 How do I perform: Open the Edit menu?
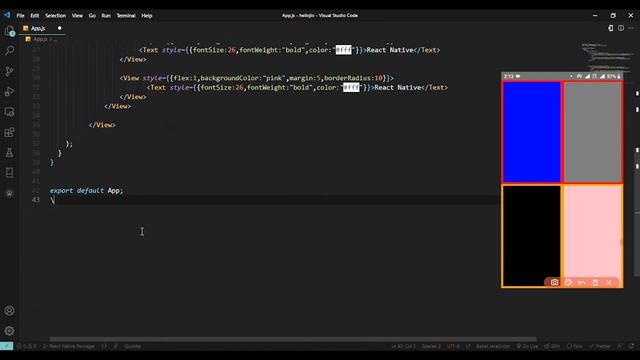click(x=35, y=16)
